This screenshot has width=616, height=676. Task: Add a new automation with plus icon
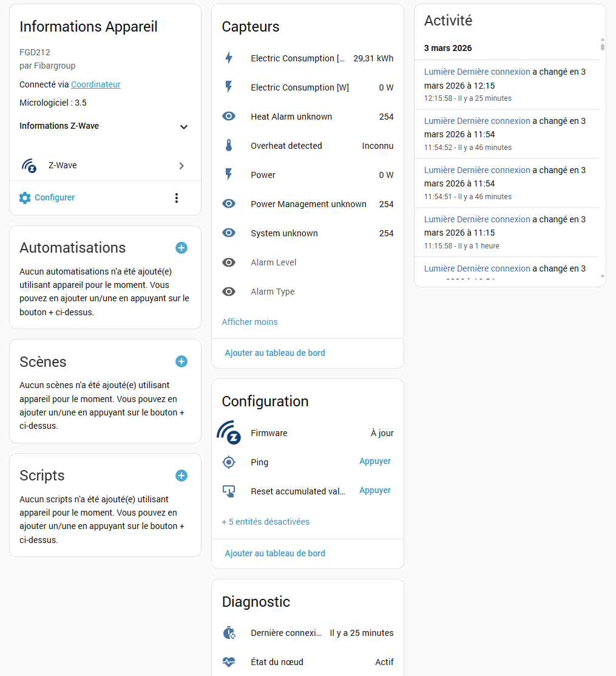click(181, 248)
